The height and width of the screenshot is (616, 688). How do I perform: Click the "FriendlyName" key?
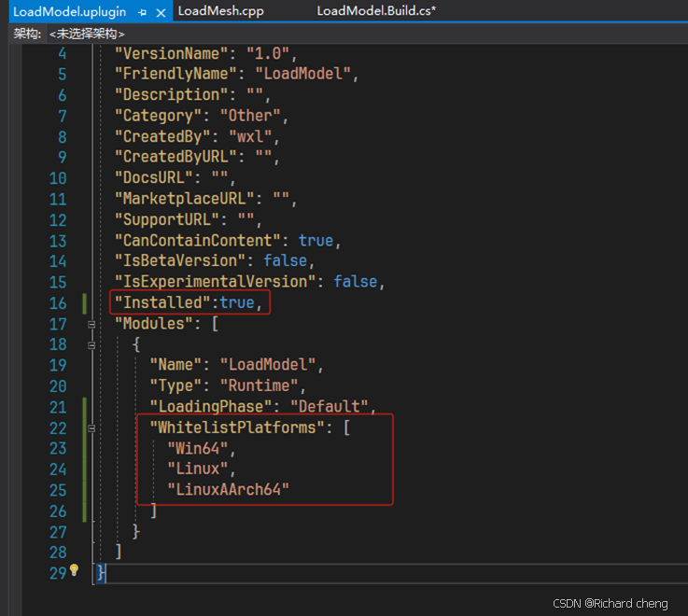pos(176,74)
